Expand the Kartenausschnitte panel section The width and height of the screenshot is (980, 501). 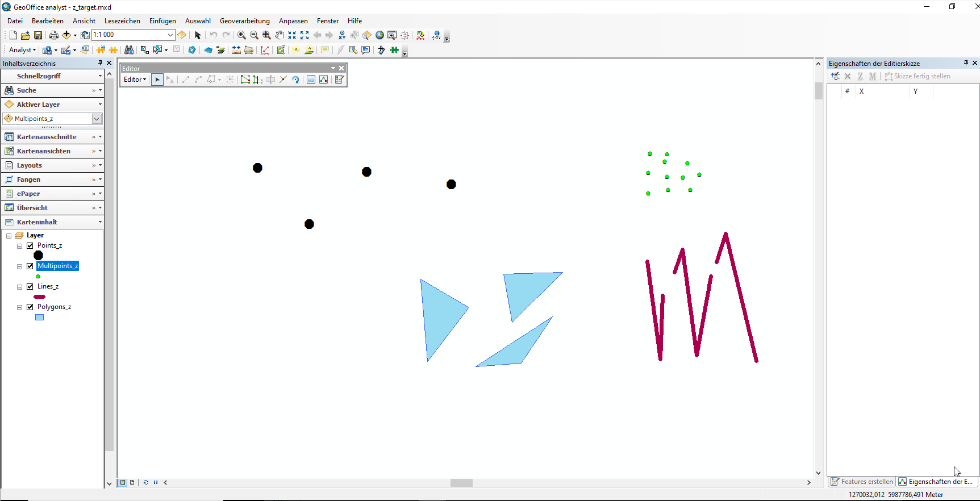(x=47, y=137)
